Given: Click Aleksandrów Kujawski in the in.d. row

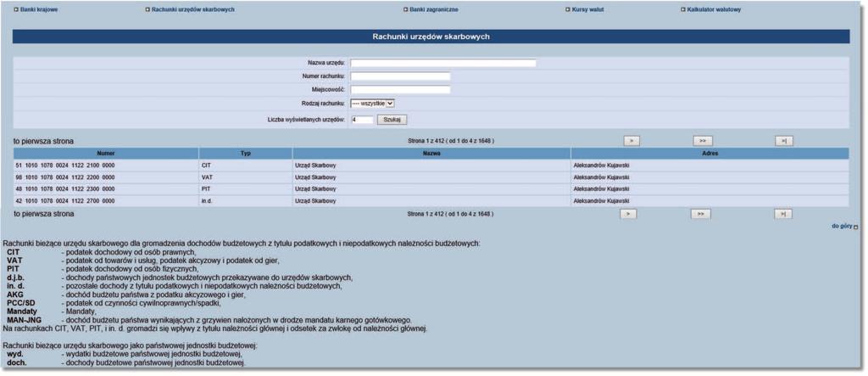Looking at the screenshot, I should [602, 201].
